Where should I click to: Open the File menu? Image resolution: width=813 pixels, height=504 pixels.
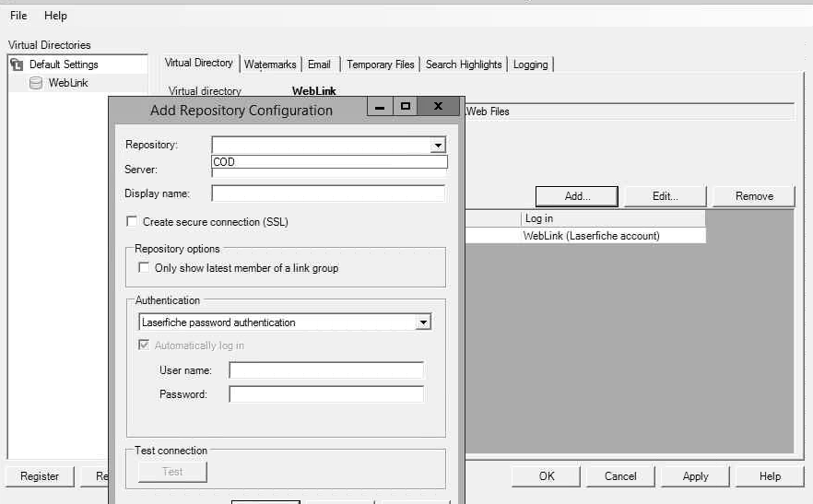(18, 16)
